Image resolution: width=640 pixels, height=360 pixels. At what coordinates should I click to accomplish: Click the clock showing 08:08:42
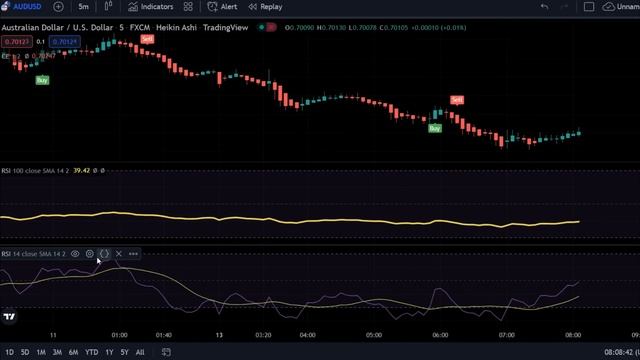pyautogui.click(x=622, y=352)
